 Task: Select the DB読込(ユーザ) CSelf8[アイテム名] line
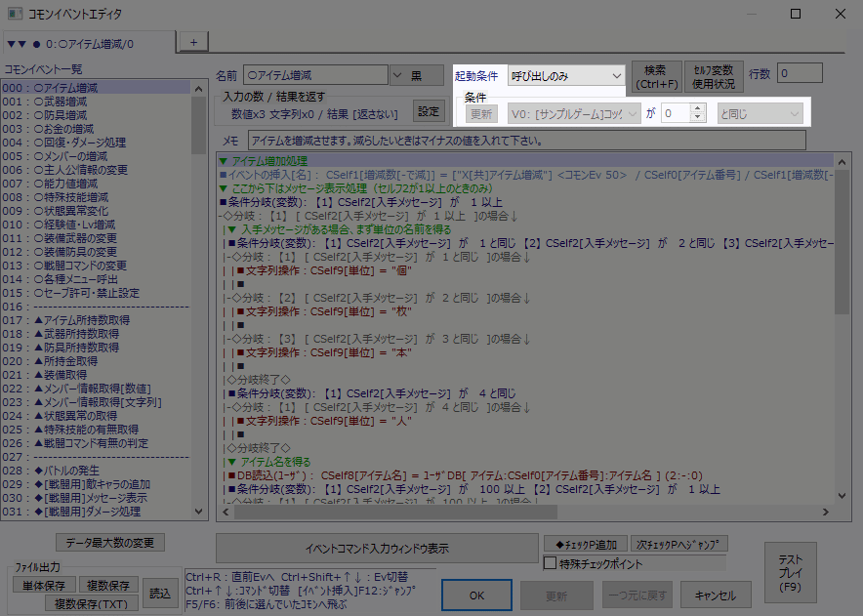tap(526, 475)
